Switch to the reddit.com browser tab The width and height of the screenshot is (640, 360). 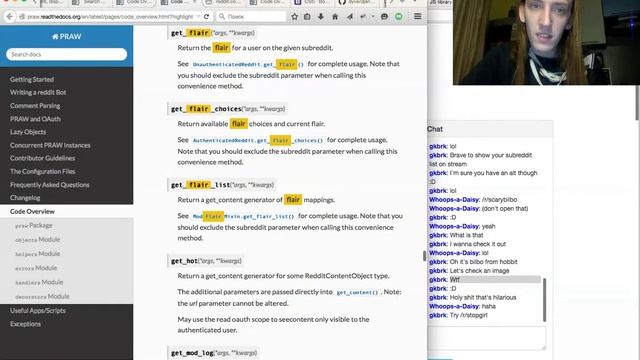coord(224,2)
